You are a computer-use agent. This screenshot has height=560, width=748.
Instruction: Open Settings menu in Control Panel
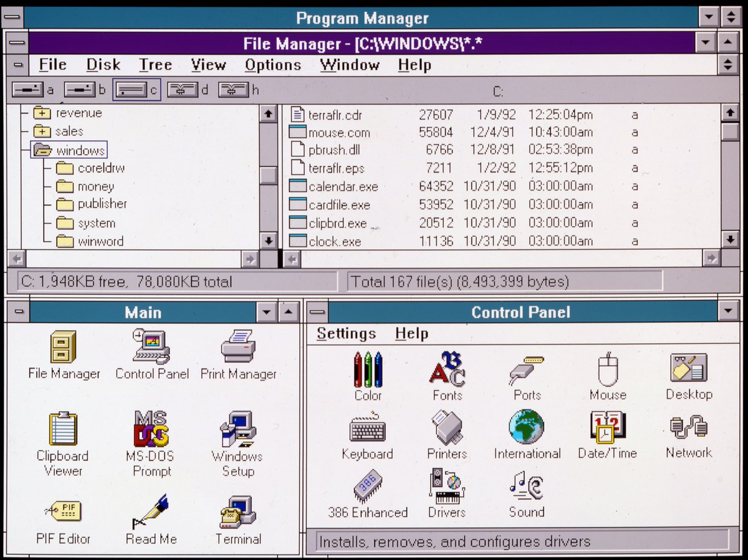click(x=346, y=333)
